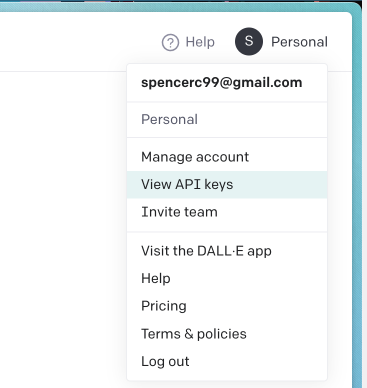This screenshot has height=388, width=367.
Task: Click the Help question mark icon
Action: click(170, 43)
